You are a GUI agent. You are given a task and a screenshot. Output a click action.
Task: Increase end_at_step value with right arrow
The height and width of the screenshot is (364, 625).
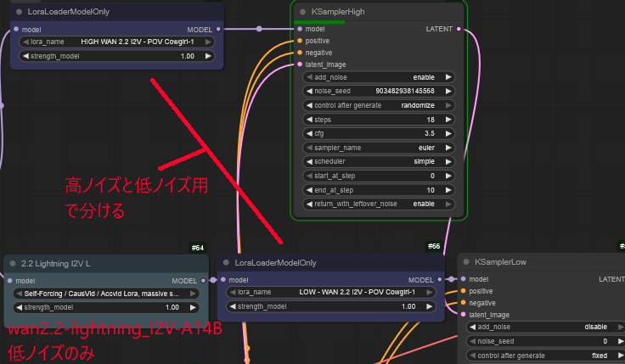click(448, 190)
